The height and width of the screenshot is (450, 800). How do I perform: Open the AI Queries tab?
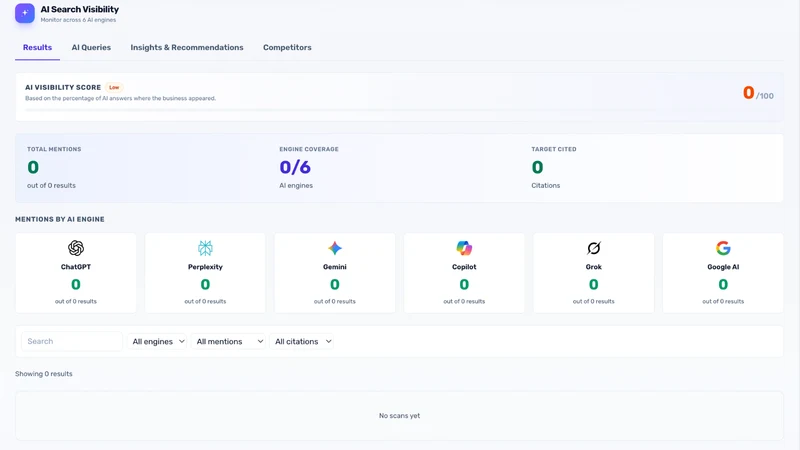click(91, 47)
